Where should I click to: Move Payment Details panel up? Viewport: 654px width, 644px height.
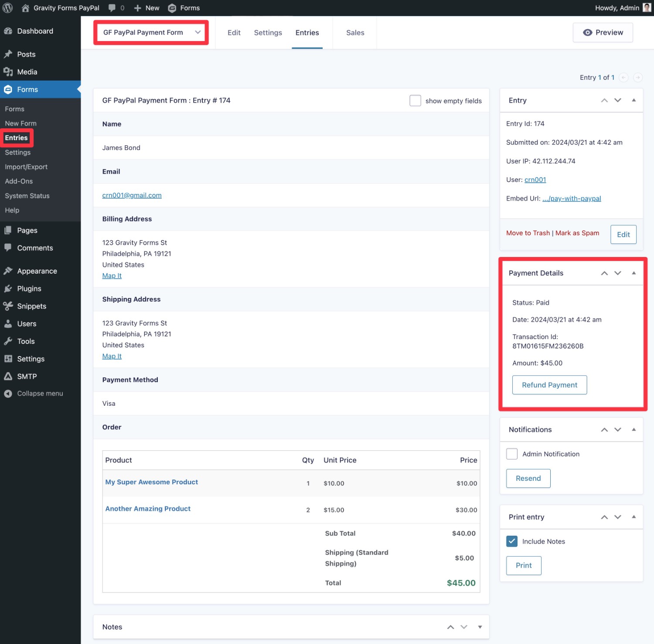[x=604, y=273]
